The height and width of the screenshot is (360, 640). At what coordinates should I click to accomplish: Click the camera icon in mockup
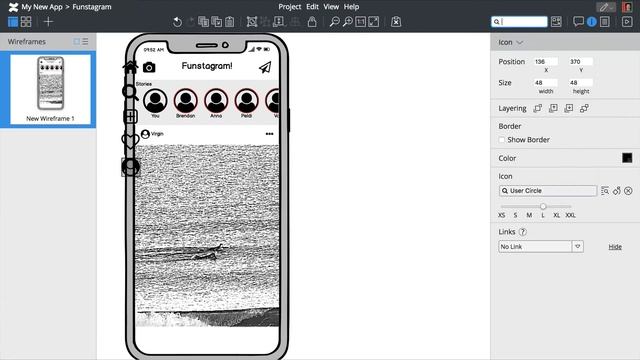pyautogui.click(x=149, y=67)
